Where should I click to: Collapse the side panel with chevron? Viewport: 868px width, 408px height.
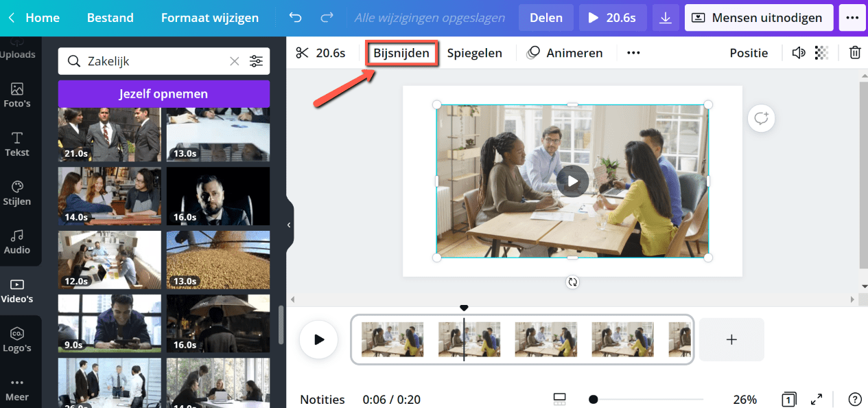[289, 225]
